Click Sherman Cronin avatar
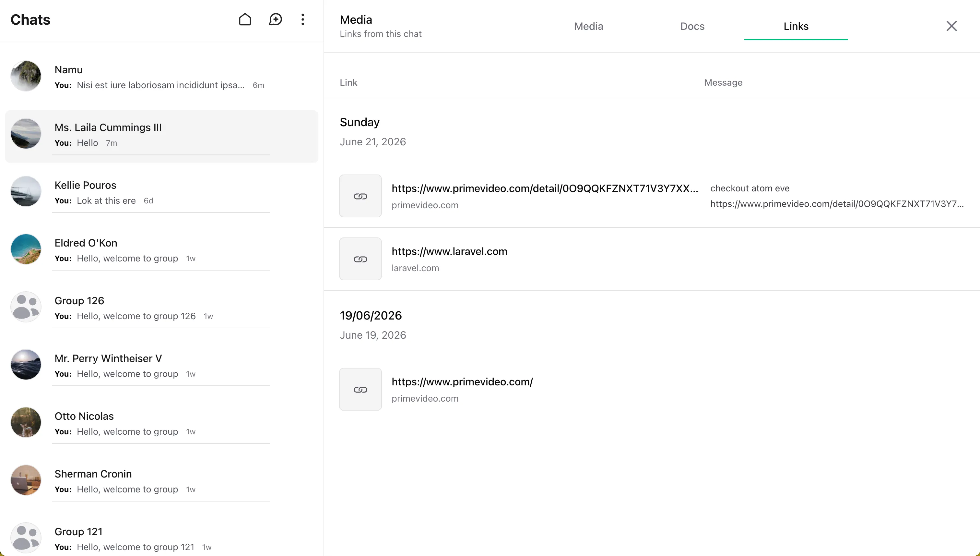The width and height of the screenshot is (980, 556). click(26, 480)
